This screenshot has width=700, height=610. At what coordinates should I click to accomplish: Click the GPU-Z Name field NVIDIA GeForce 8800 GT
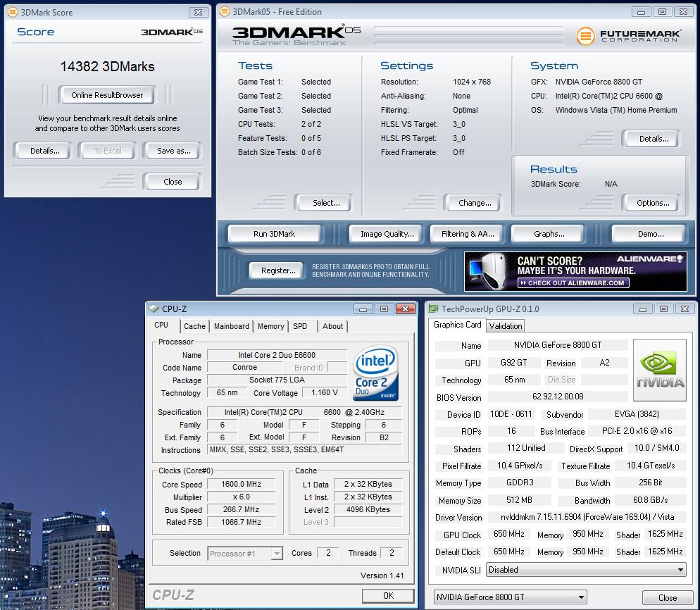pyautogui.click(x=558, y=345)
